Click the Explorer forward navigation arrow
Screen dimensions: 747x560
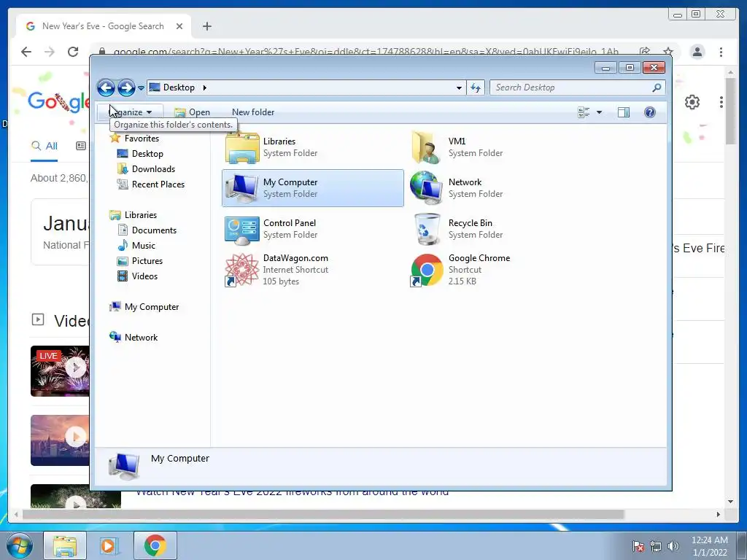point(126,87)
